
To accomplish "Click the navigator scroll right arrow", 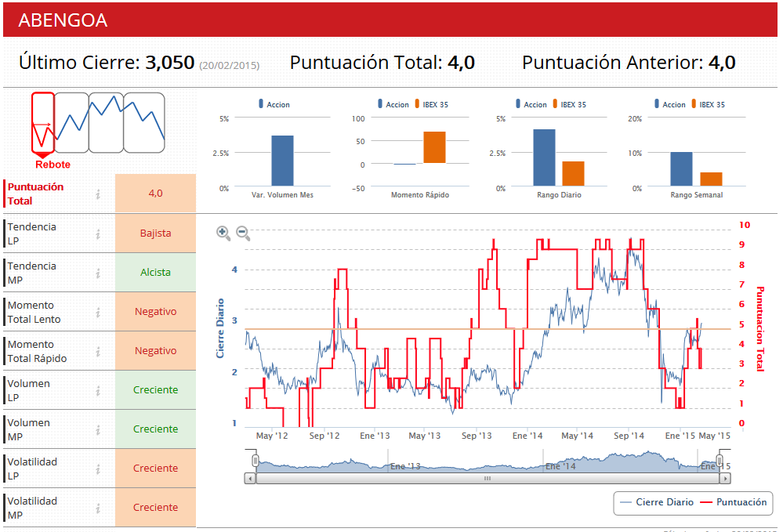I will point(725,479).
